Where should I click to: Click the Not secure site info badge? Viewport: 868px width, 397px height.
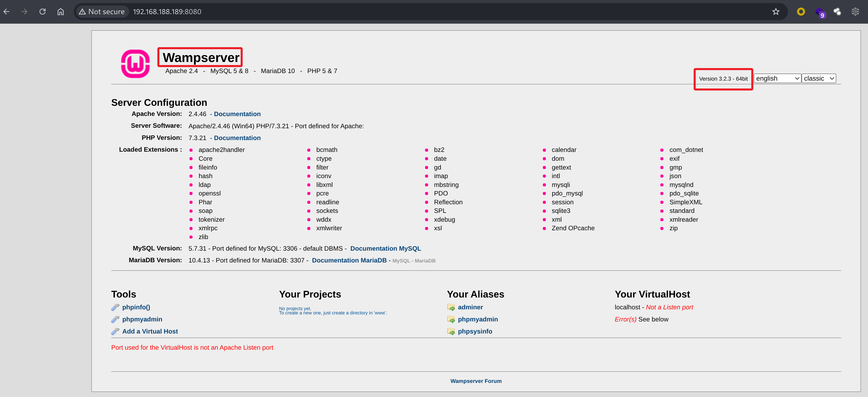(x=102, y=12)
